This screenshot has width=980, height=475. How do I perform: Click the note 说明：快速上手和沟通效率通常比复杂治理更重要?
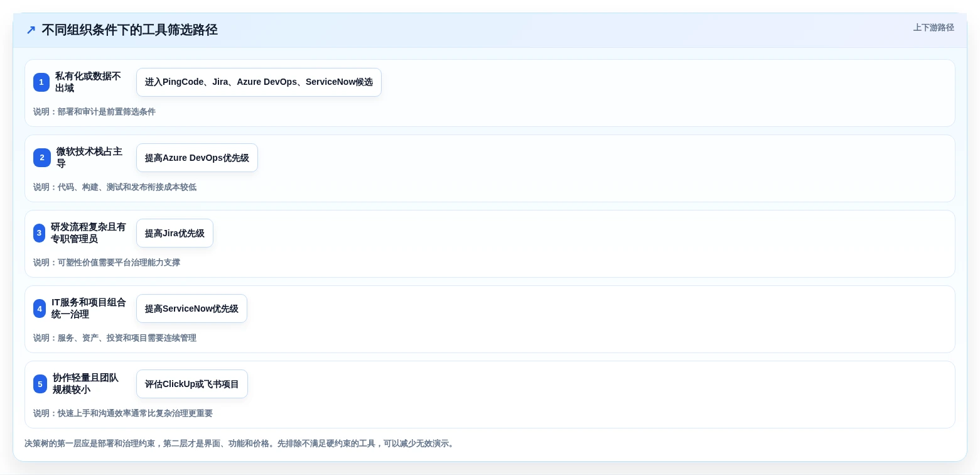click(x=123, y=413)
